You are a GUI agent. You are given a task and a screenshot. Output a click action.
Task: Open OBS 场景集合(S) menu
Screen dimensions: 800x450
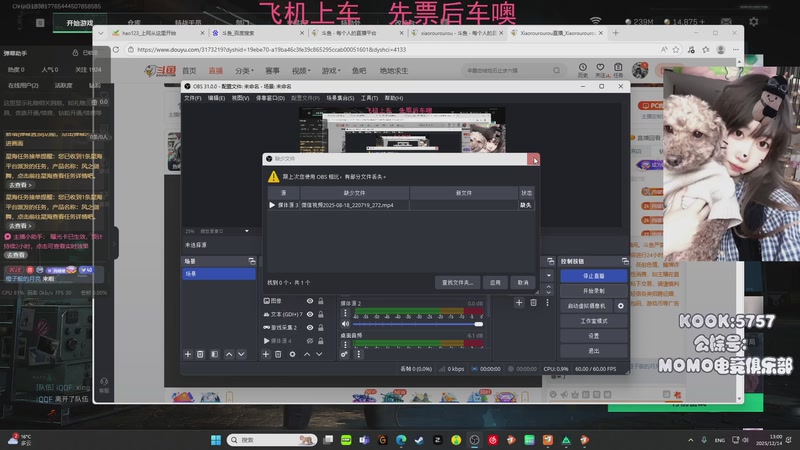click(x=340, y=98)
